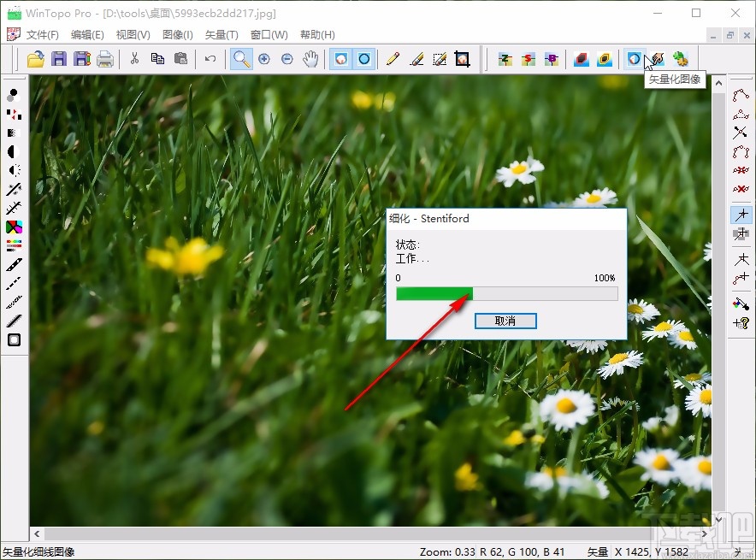Click the Crop image icon
Screen dimensions: 756x560
click(463, 59)
